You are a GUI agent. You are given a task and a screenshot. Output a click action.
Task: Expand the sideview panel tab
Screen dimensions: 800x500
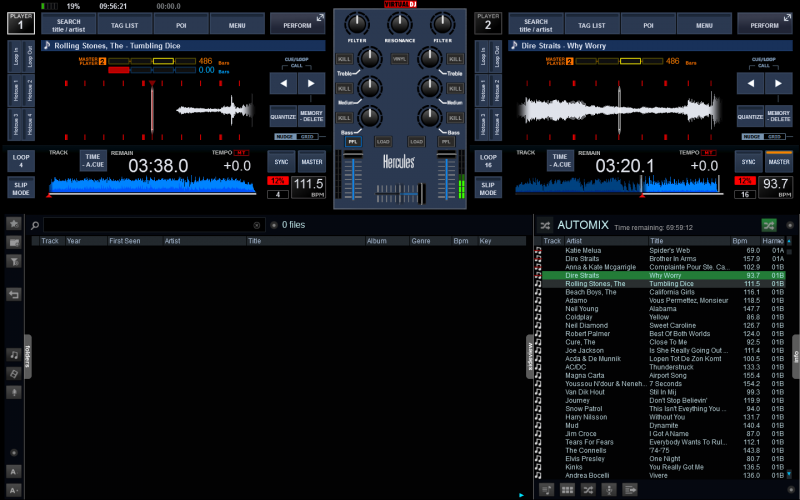click(530, 356)
